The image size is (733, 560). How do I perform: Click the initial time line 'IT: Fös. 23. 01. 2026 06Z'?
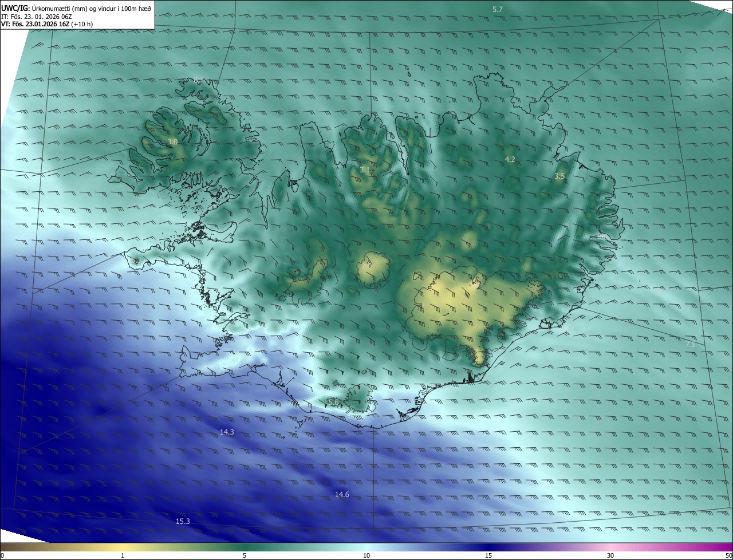pyautogui.click(x=37, y=17)
